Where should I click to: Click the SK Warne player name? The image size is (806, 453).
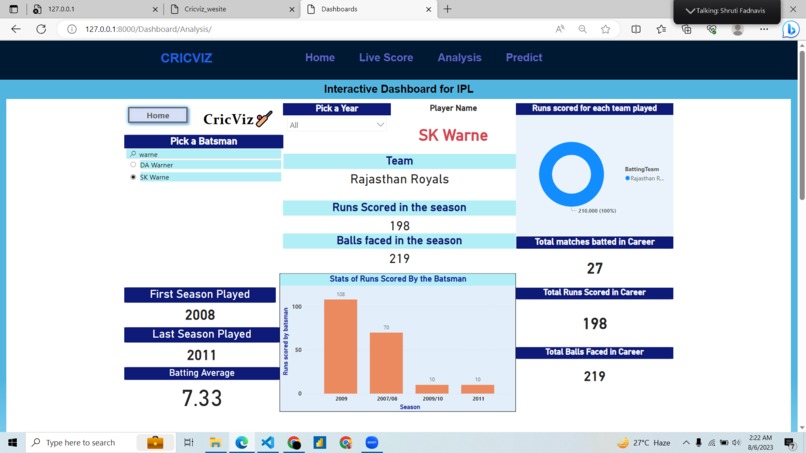(x=453, y=135)
